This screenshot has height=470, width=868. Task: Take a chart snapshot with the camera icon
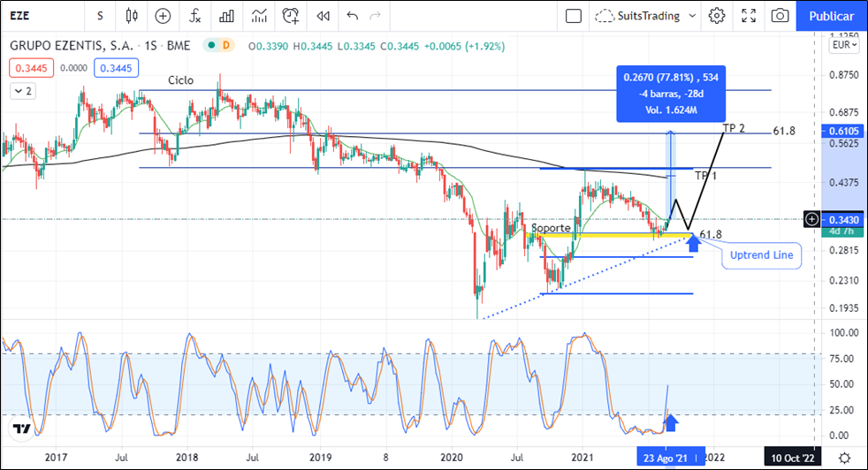pyautogui.click(x=780, y=16)
